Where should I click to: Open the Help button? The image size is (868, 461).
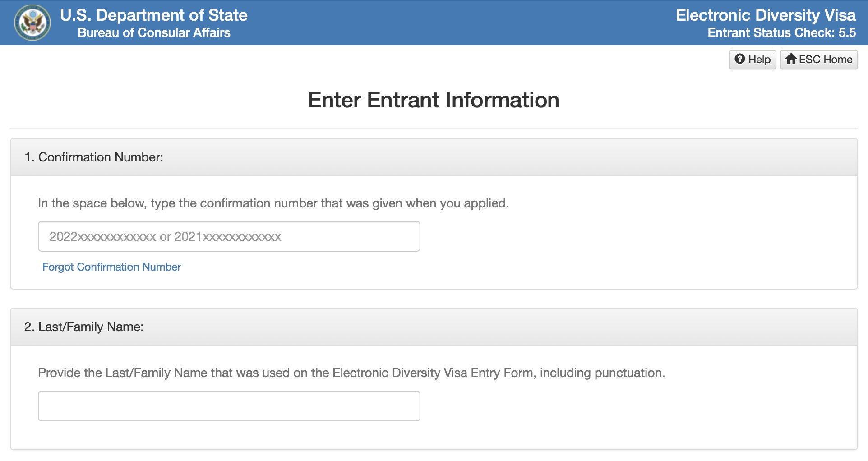753,60
